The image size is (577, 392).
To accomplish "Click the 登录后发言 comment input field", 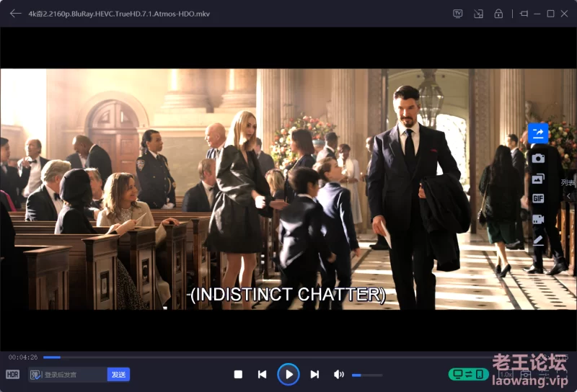I will coord(74,375).
